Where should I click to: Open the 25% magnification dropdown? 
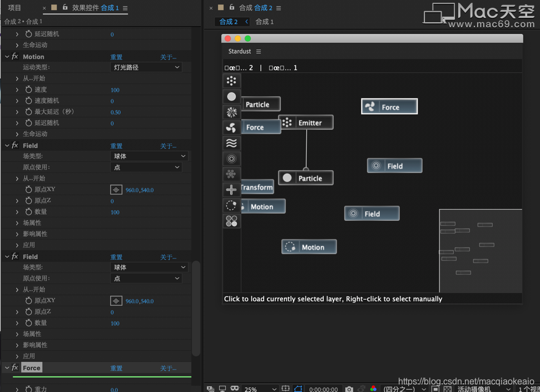pos(260,389)
